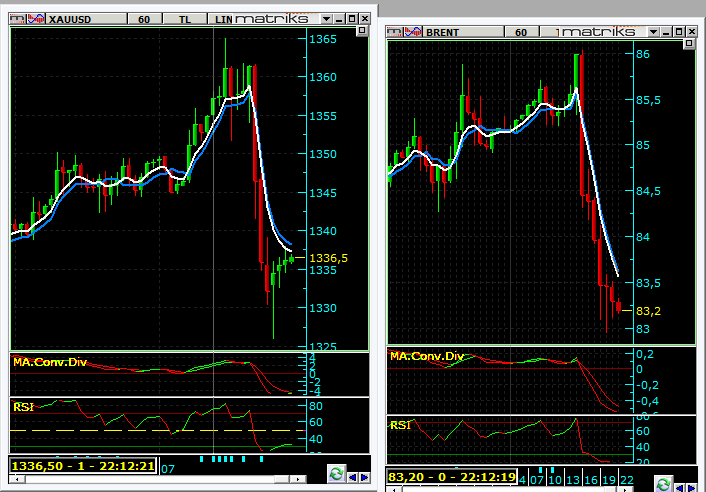Click MA.Conv.Div label in BRENT chart
Screen dimensions: 706x492
(x=427, y=356)
